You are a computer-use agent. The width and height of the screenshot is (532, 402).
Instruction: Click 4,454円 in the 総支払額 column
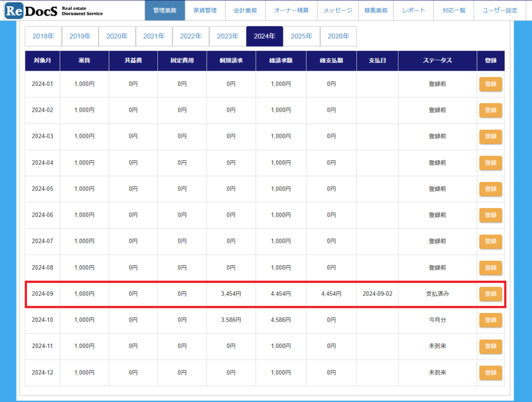(x=331, y=294)
